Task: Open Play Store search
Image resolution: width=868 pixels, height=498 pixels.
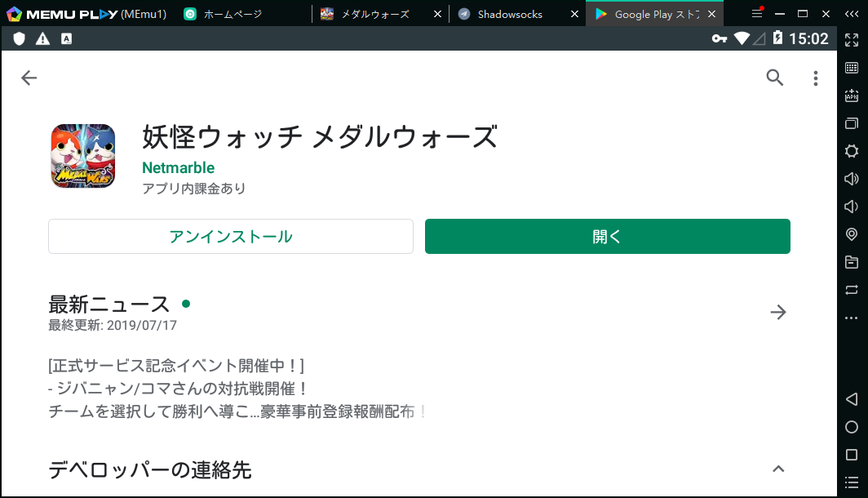Action: pos(774,78)
